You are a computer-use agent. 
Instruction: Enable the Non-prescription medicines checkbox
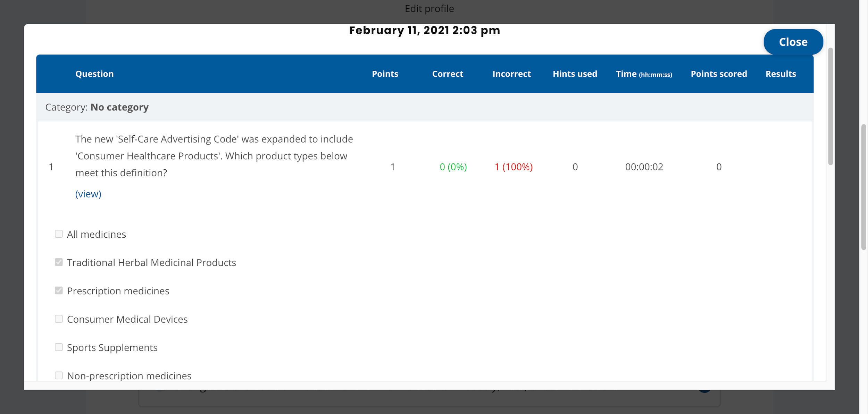59,375
